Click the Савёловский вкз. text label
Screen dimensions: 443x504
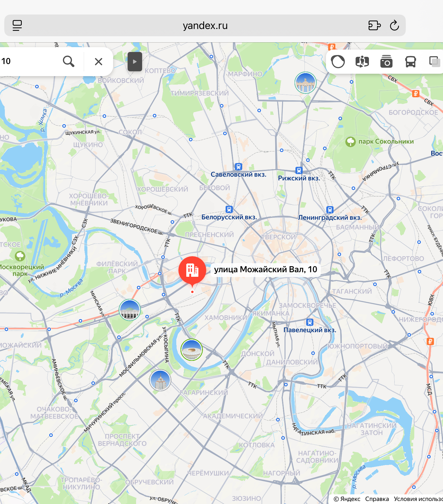coord(239,174)
